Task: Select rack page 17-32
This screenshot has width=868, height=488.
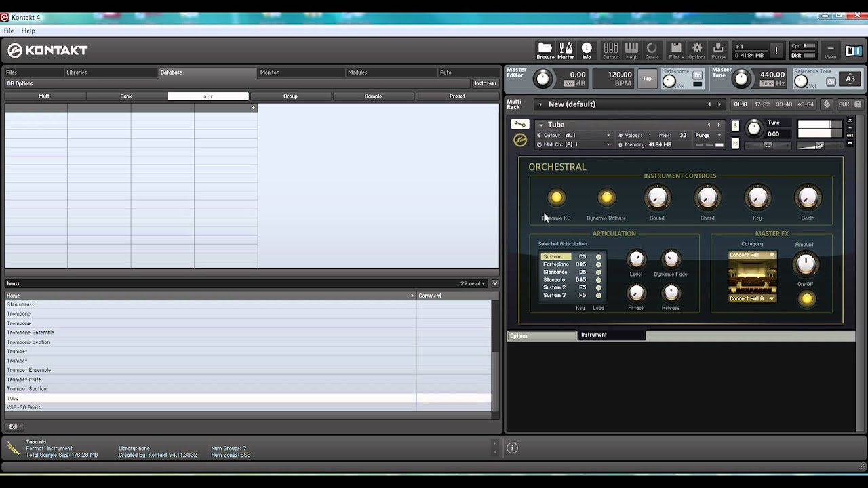Action: pos(762,104)
